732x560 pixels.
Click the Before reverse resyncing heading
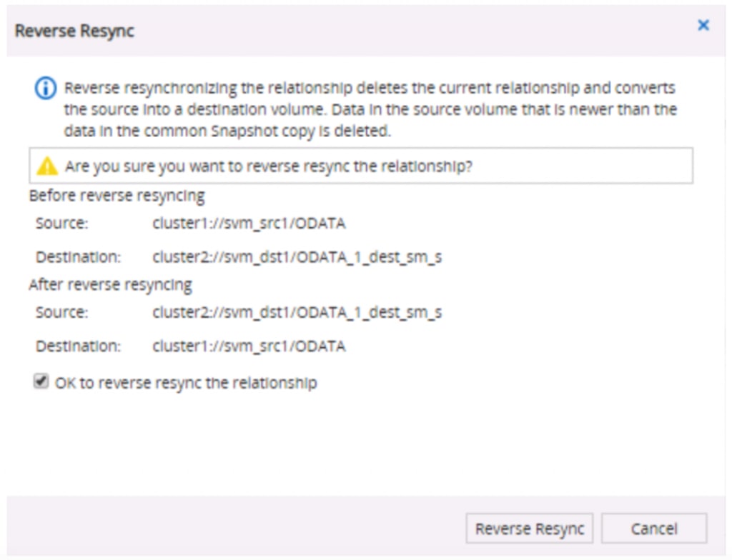tap(117, 195)
